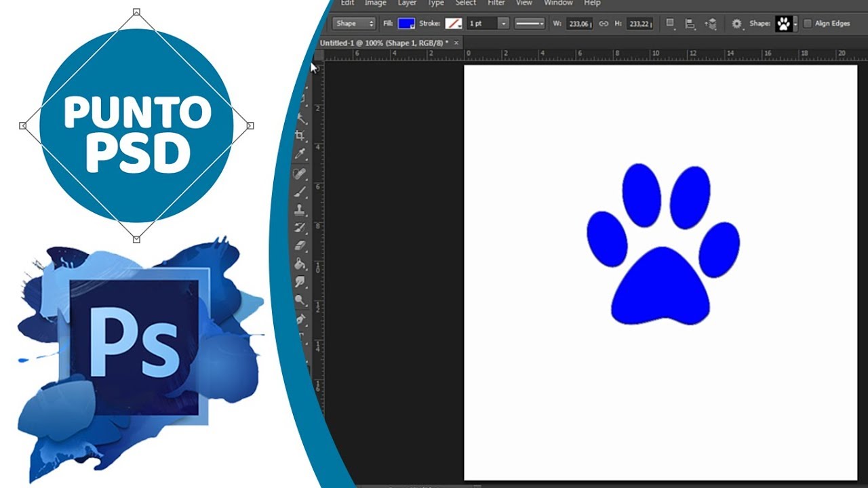
Task: Click the paw Shape preview thumbnail
Action: click(784, 24)
